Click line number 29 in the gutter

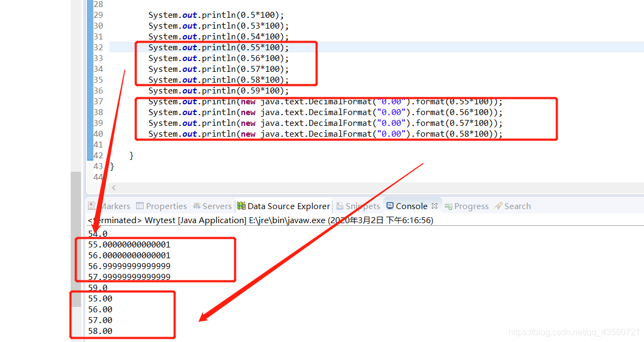pos(98,15)
